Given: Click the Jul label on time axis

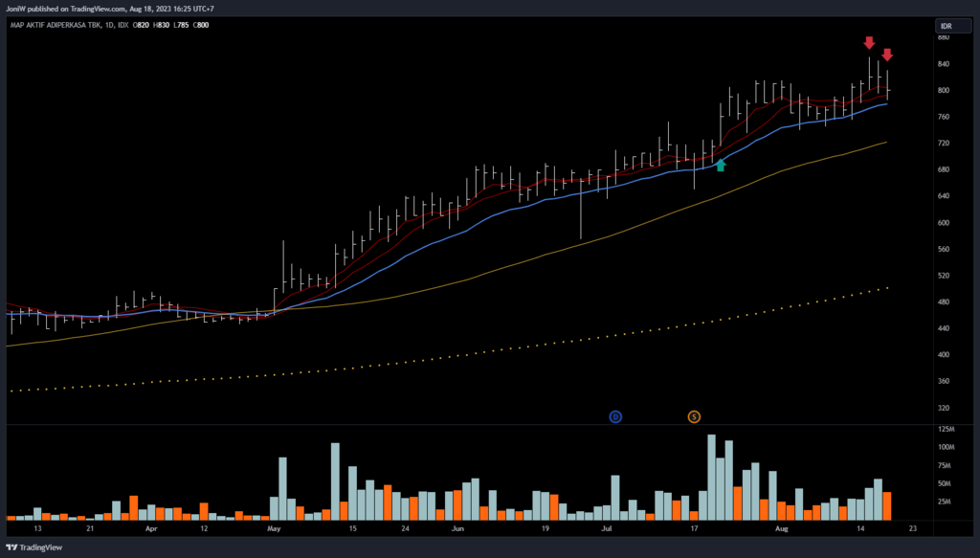Looking at the screenshot, I should 607,528.
